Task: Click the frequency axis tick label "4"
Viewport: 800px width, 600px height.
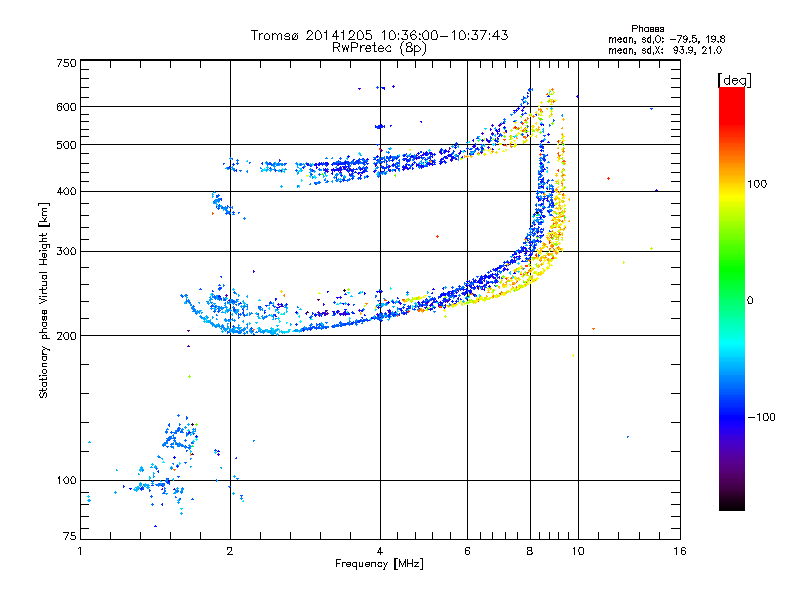Action: [380, 551]
